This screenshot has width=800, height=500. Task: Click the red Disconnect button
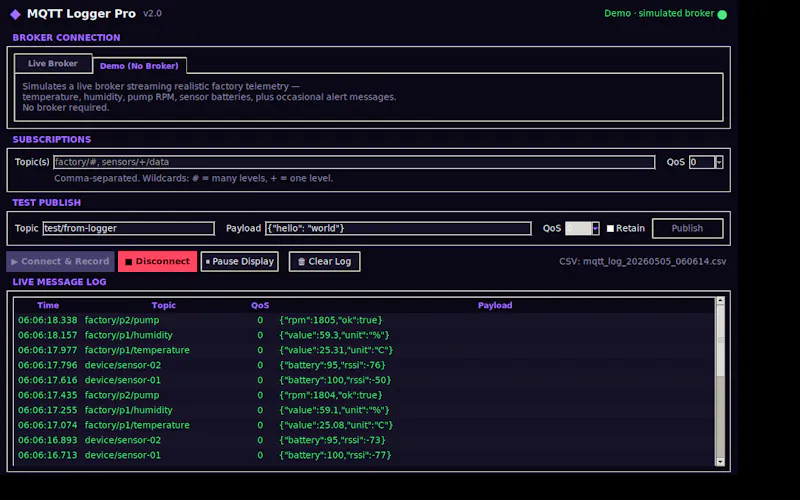(x=157, y=261)
